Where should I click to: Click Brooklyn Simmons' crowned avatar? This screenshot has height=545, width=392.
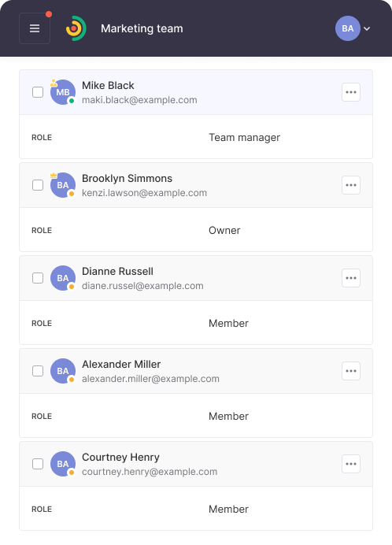click(x=63, y=185)
